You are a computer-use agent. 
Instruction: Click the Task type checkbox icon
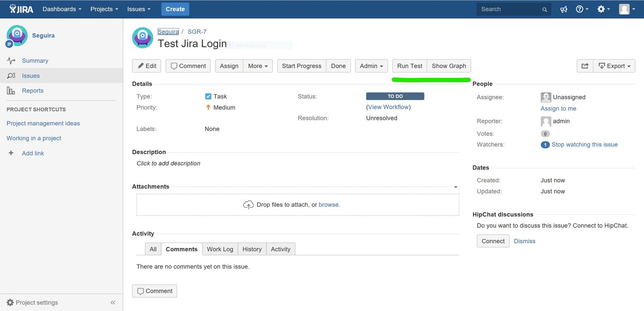(208, 96)
